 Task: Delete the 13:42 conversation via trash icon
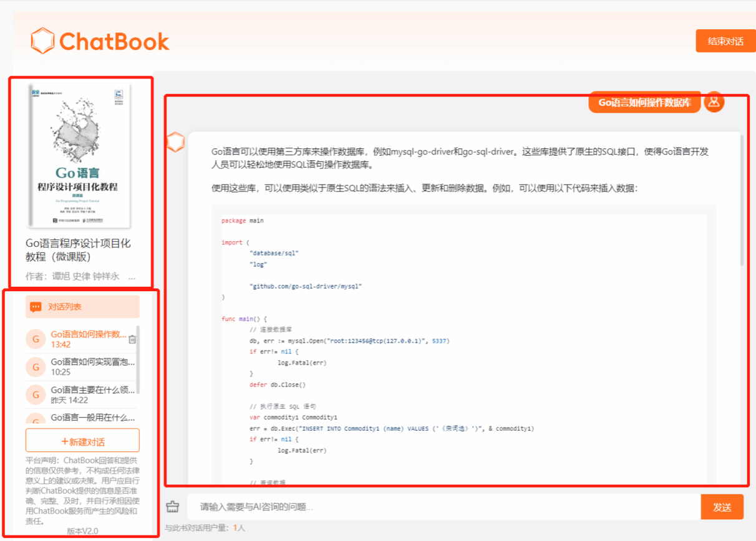click(x=132, y=339)
